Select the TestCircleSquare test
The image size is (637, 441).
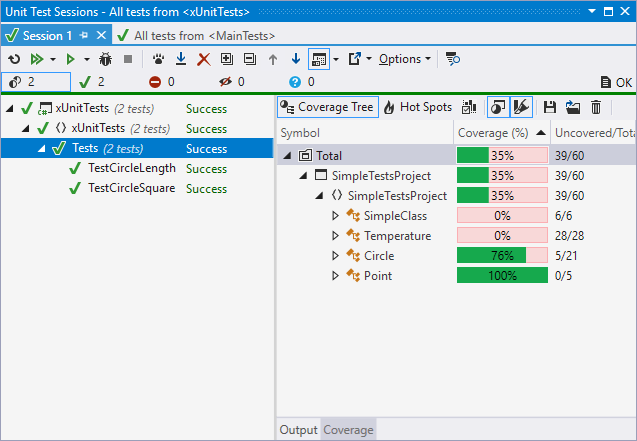132,188
